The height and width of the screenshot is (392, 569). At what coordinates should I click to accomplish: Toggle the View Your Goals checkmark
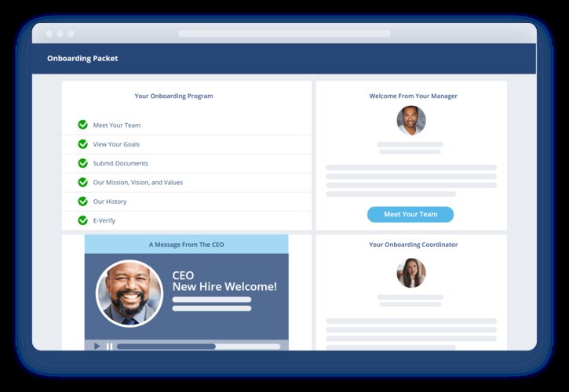coord(82,144)
